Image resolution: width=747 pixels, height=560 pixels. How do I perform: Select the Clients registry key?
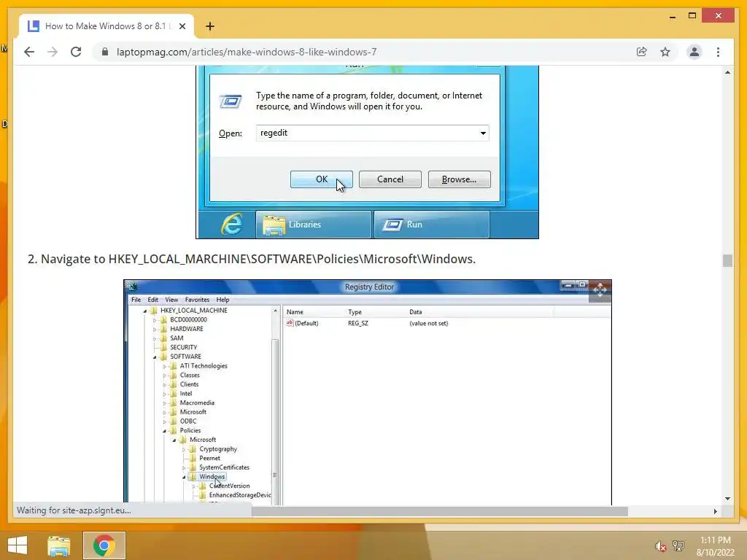189,384
